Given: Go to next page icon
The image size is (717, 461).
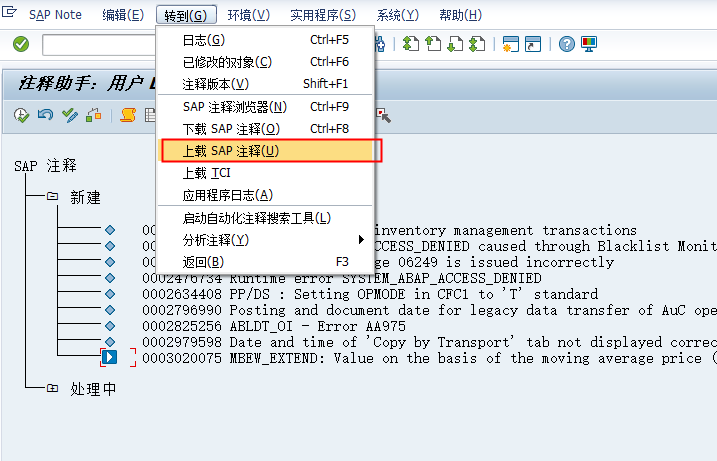Looking at the screenshot, I should point(455,44).
